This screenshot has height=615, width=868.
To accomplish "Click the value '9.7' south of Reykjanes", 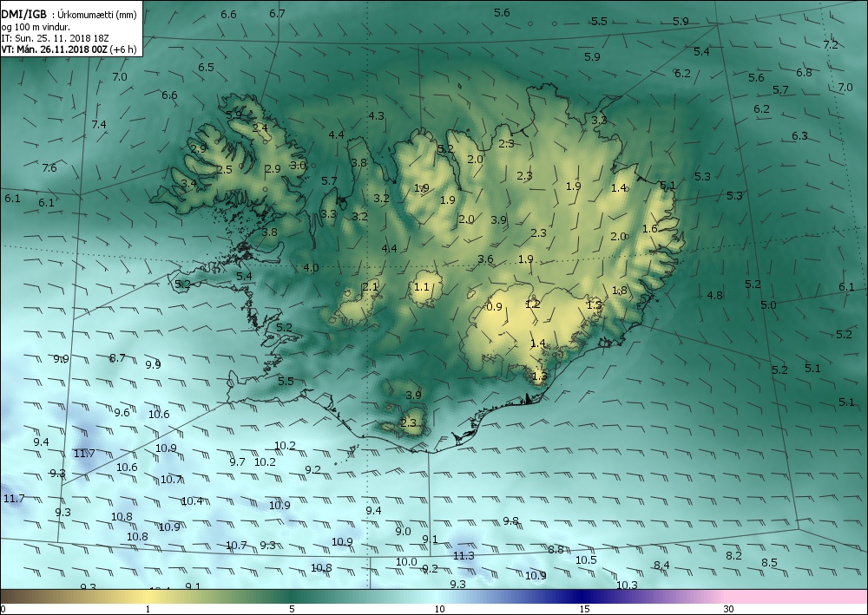I will [x=238, y=461].
